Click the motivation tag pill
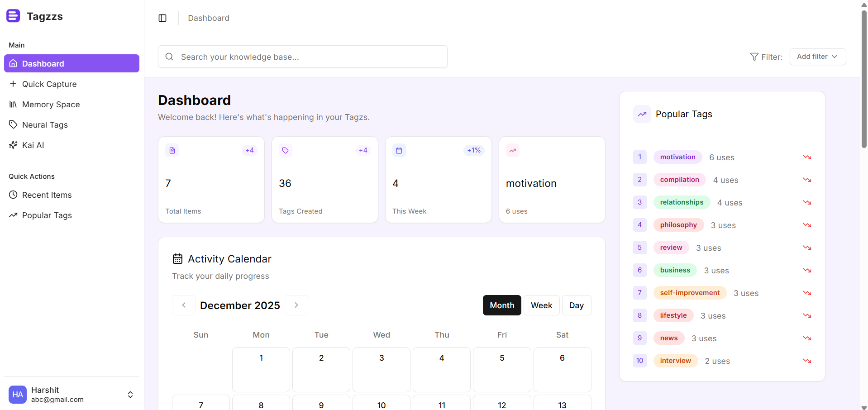 (677, 157)
